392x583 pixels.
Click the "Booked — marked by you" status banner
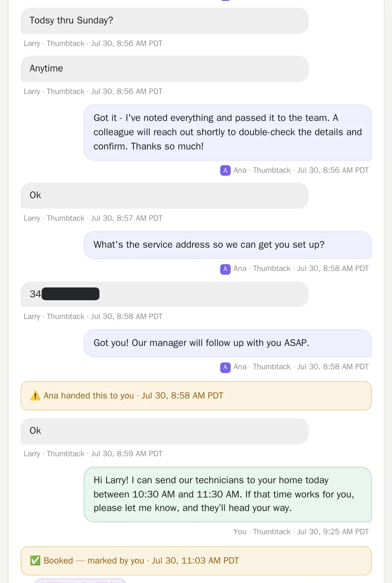(196, 561)
